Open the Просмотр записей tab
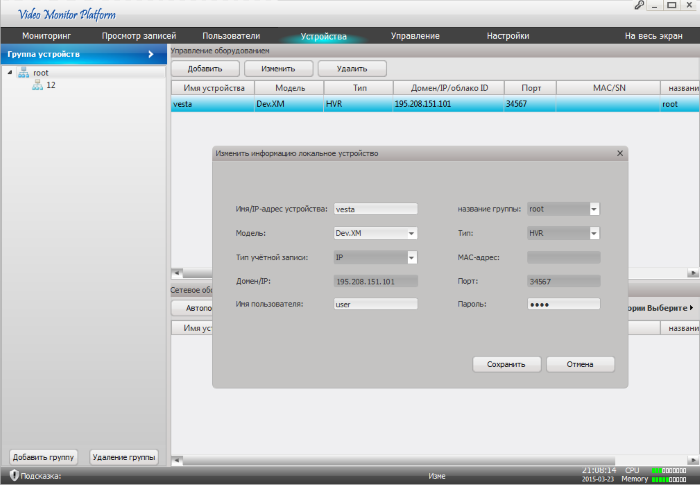 point(139,36)
